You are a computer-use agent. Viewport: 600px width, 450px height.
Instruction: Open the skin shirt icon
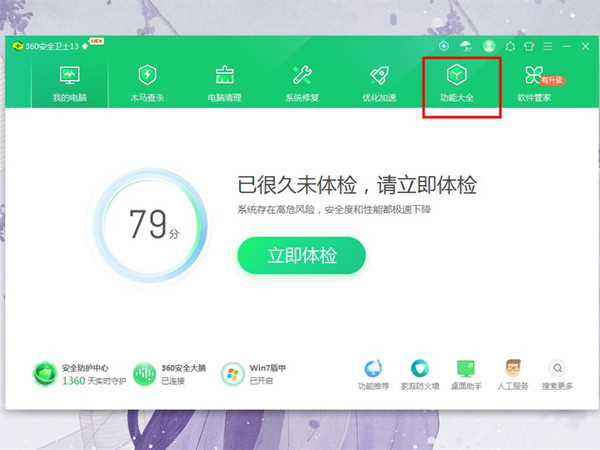click(x=529, y=46)
